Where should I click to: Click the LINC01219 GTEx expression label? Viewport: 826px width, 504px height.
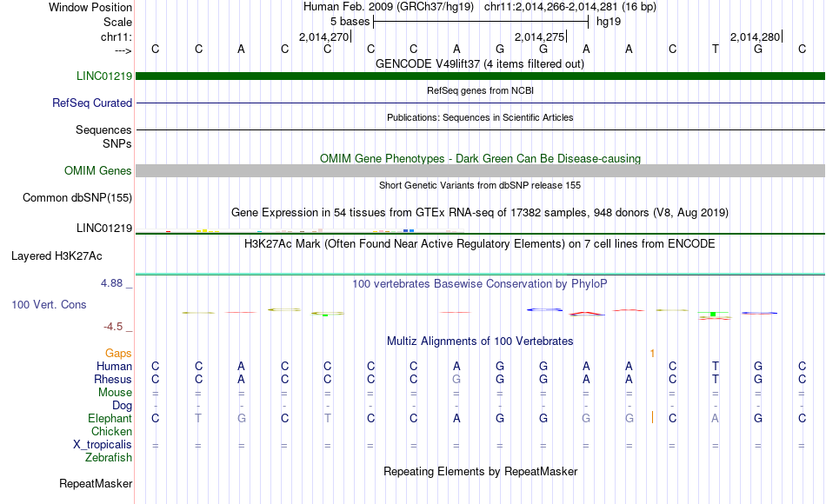[104, 228]
